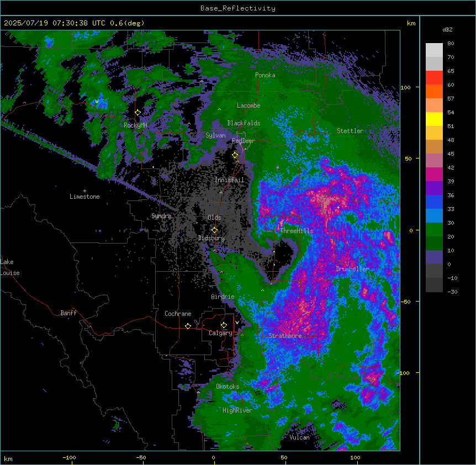Click the dBZ legend heading
476x465 pixels.
tap(447, 30)
